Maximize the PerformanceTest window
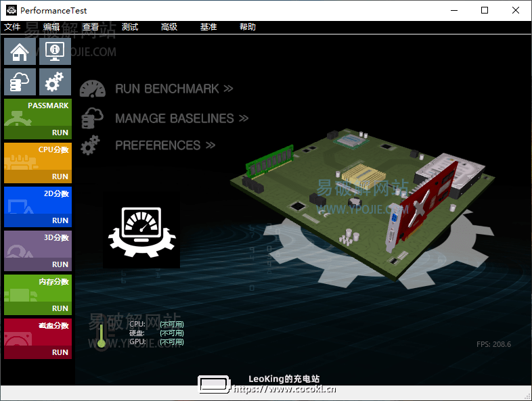Image resolution: width=532 pixels, height=401 pixels. point(485,10)
